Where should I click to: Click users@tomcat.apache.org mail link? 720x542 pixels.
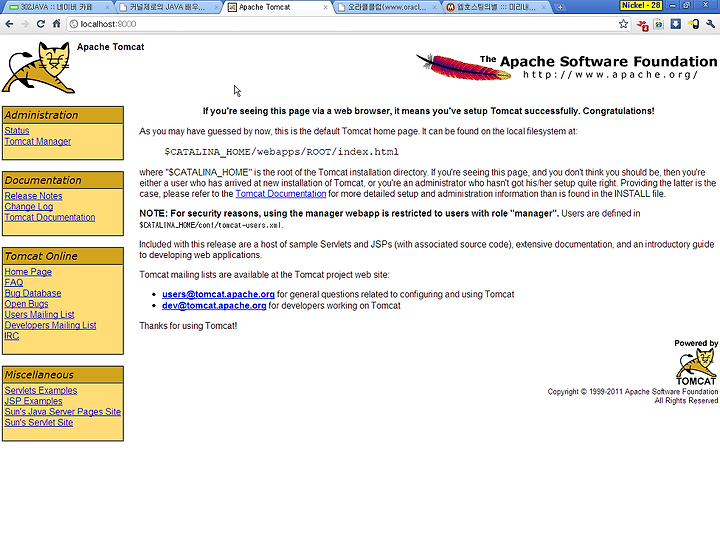point(218,294)
